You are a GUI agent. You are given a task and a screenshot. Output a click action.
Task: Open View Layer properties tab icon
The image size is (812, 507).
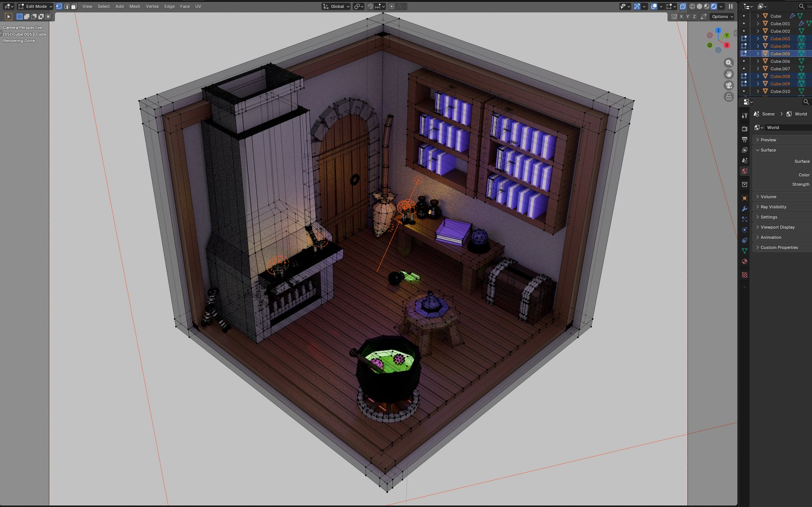pos(744,150)
